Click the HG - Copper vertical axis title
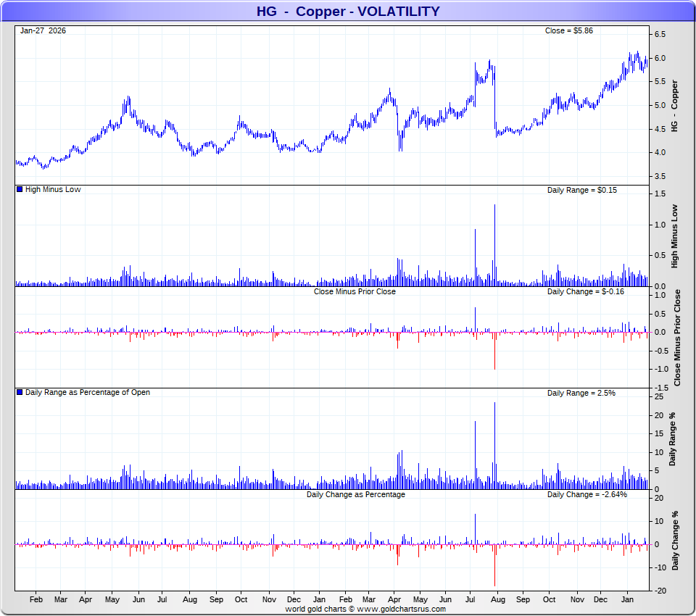The height and width of the screenshot is (616, 696). click(674, 106)
